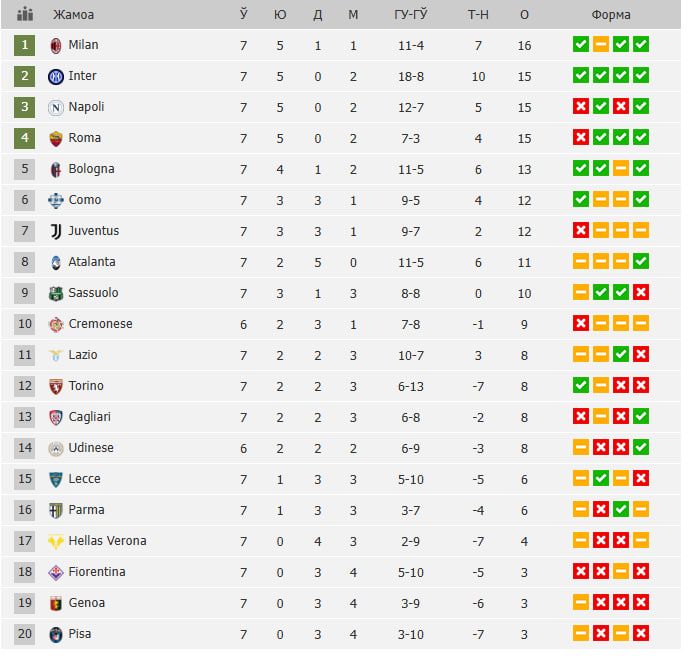
Task: Click the Napoli club logo
Action: [56, 108]
